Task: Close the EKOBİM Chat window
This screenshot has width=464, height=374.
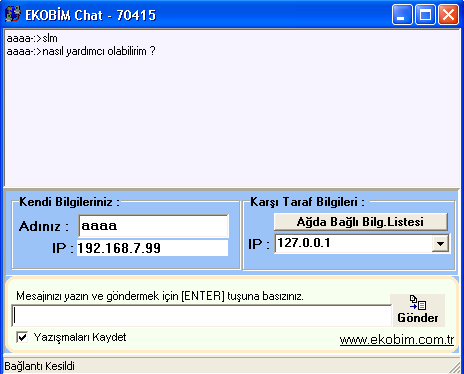Action: tap(448, 15)
